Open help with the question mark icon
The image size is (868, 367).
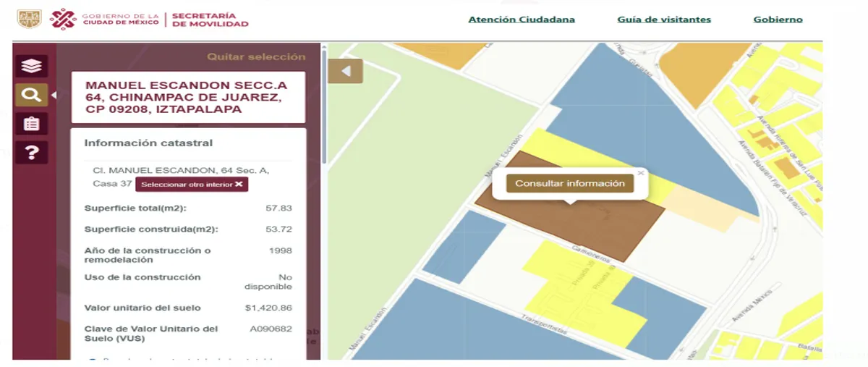click(31, 152)
